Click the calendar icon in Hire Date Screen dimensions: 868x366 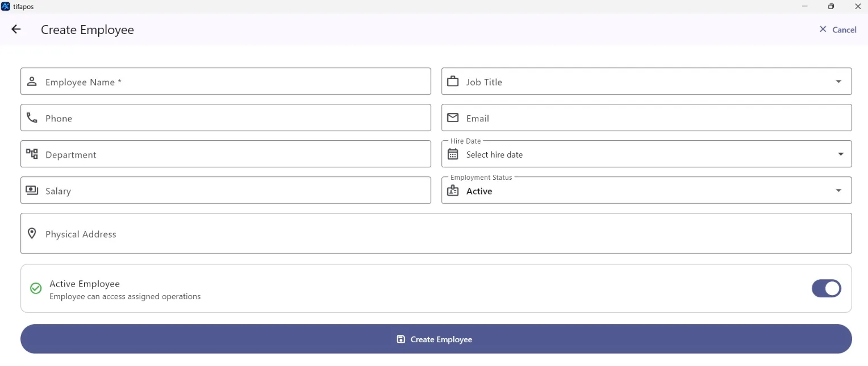[453, 154]
